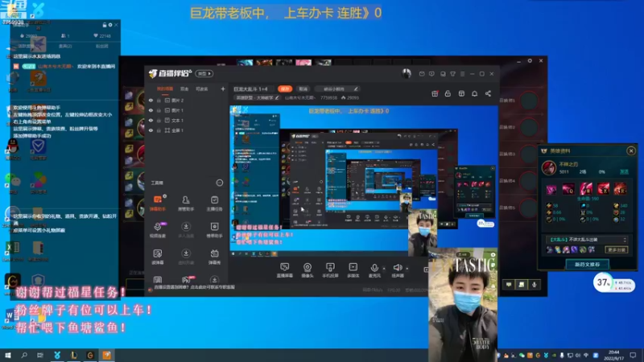The height and width of the screenshot is (362, 644).
Task: Open the Windows Start menu
Action: (7, 355)
